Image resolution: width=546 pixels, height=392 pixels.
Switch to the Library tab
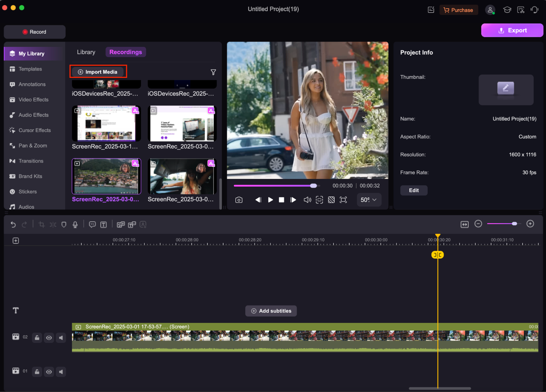[86, 52]
